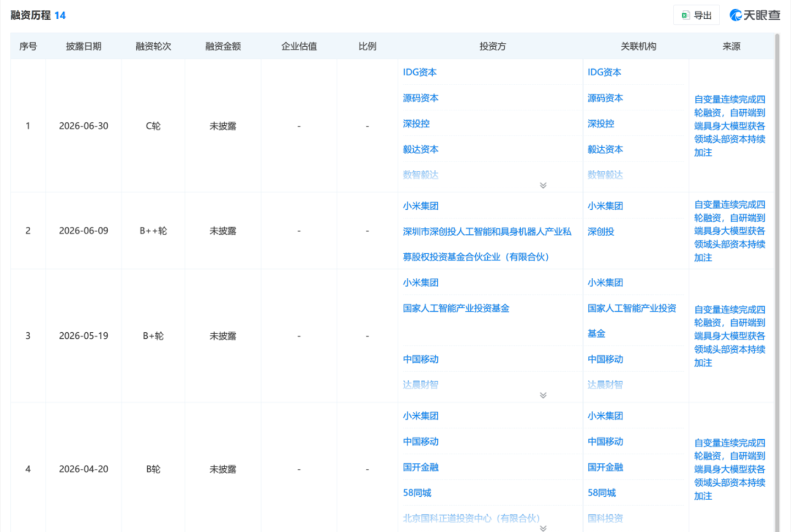Select date cell 2026-04-20
The width and height of the screenshot is (791, 532).
[83, 469]
